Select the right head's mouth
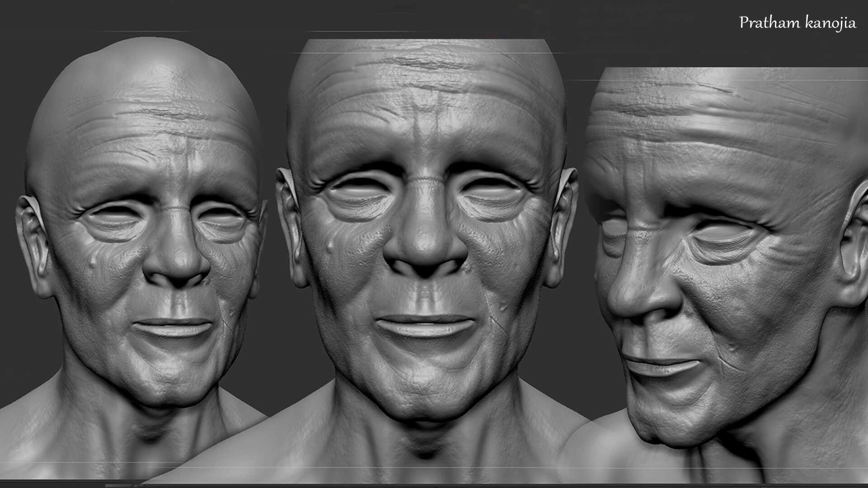868x488 pixels. point(660,366)
